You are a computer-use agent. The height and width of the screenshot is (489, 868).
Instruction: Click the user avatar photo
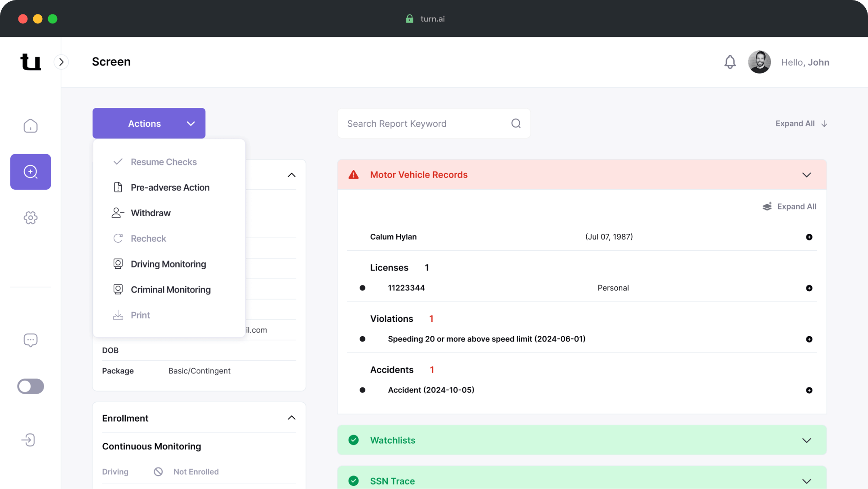point(759,62)
